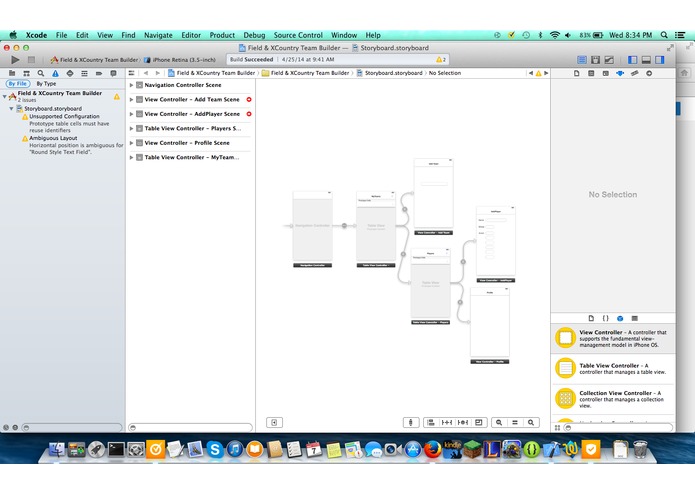Expand View Controller - Profile Scene
Image resolution: width=695 pixels, height=494 pixels.
(x=132, y=143)
